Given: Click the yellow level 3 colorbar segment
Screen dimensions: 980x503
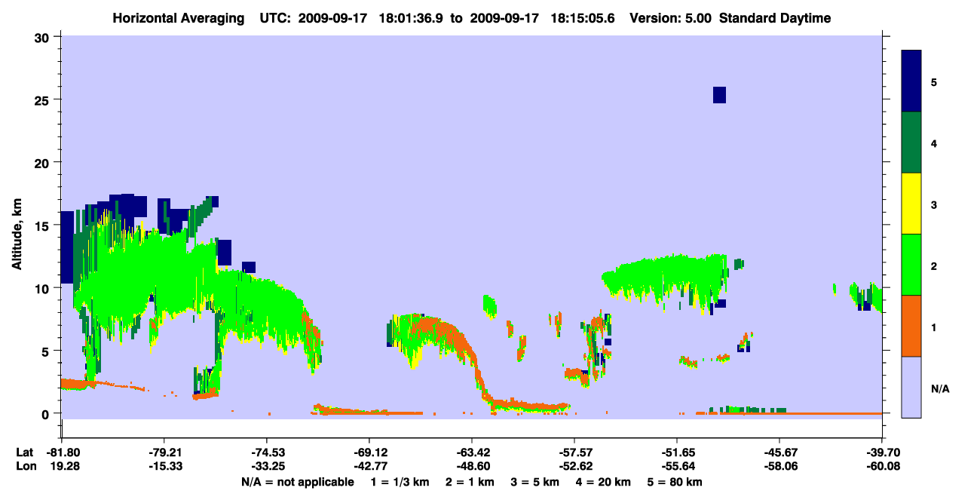Looking at the screenshot, I should click(911, 204).
